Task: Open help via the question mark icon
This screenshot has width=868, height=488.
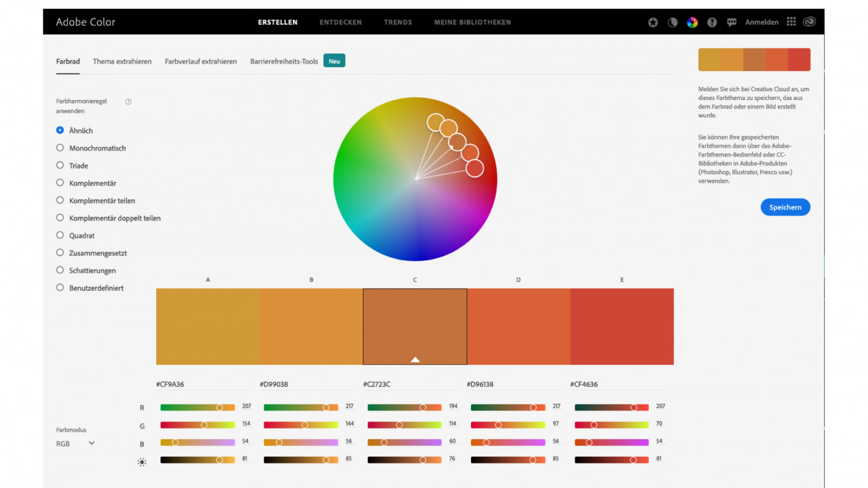Action: 712,23
